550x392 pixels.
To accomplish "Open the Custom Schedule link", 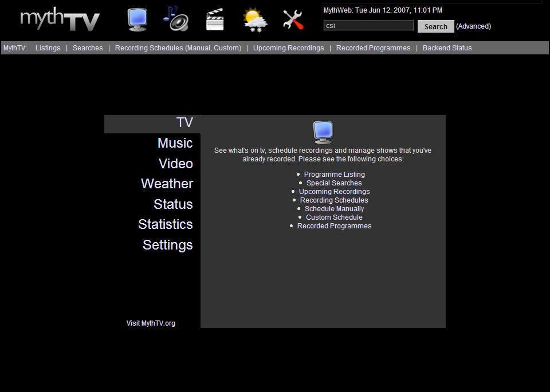I will [x=334, y=217].
